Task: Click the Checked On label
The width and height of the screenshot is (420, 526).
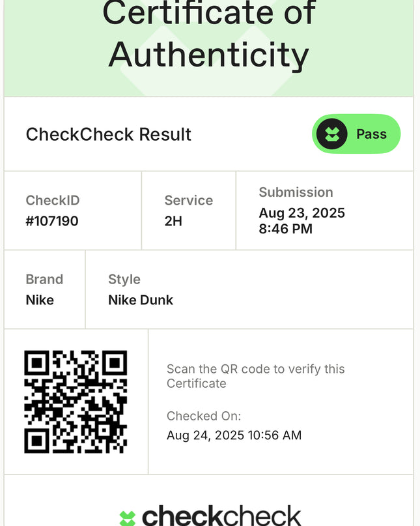Action: coord(204,416)
